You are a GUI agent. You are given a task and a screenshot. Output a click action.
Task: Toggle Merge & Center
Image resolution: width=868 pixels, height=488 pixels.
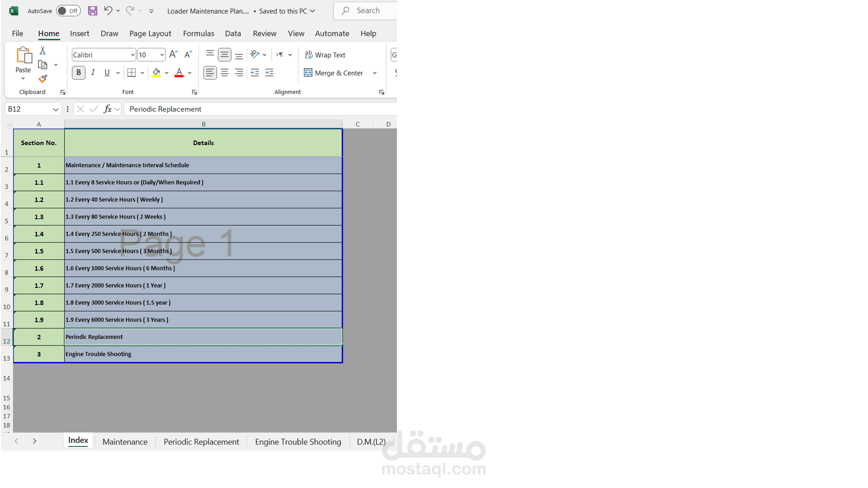[x=334, y=73]
